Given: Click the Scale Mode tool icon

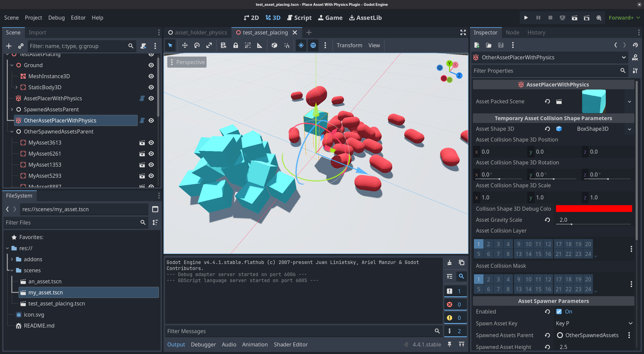Looking at the screenshot, I should point(209,45).
